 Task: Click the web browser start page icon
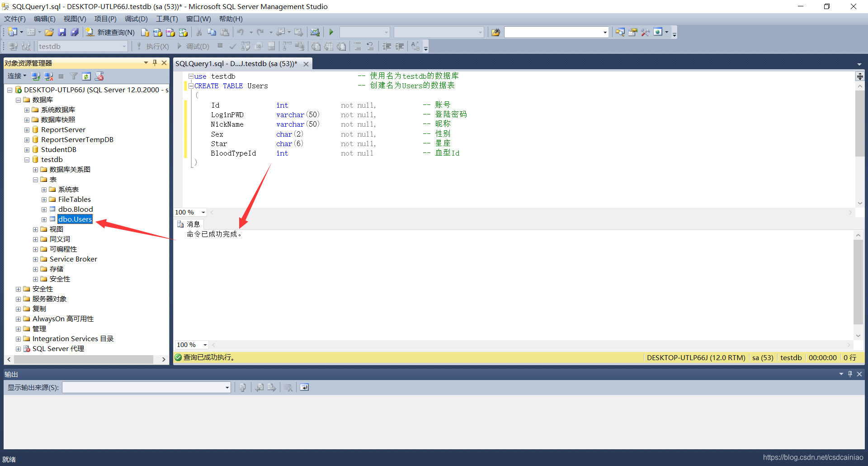click(658, 32)
